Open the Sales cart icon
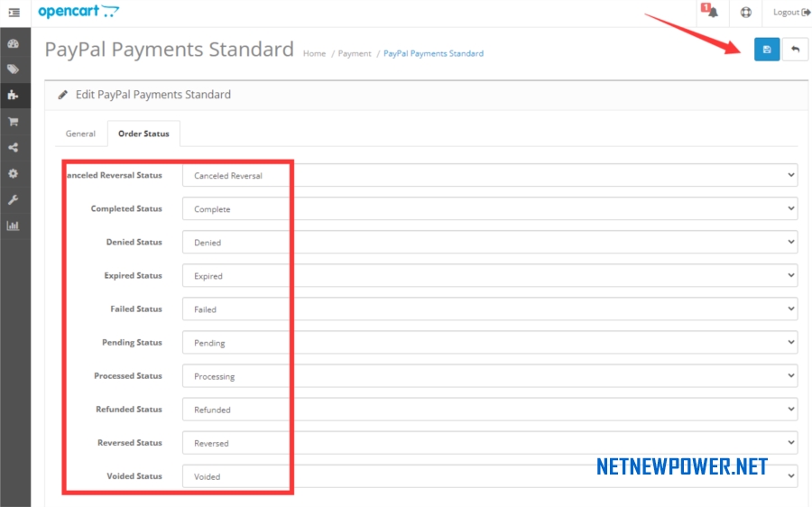The image size is (812, 507). [14, 122]
